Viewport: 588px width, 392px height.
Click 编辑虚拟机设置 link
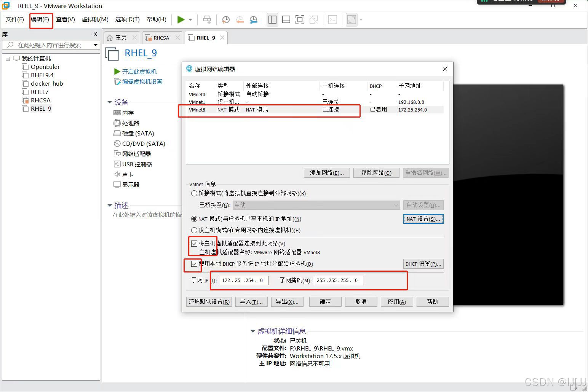[142, 81]
